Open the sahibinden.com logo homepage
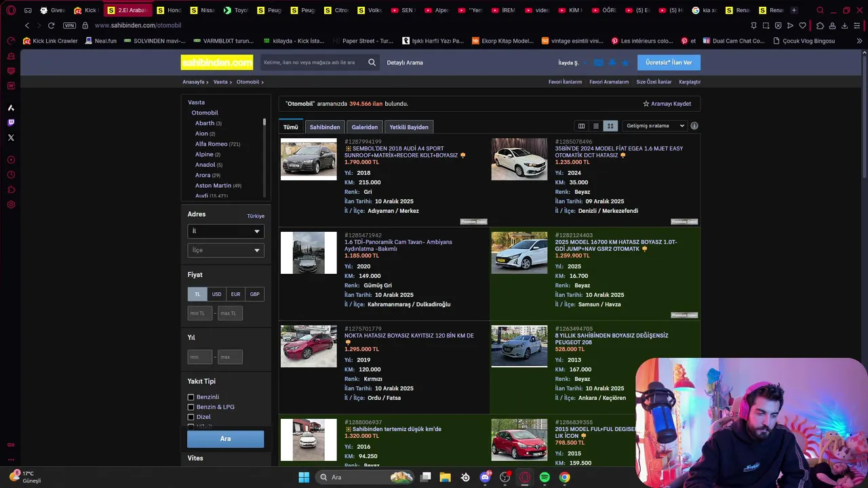This screenshot has height=488, width=868. point(217,62)
